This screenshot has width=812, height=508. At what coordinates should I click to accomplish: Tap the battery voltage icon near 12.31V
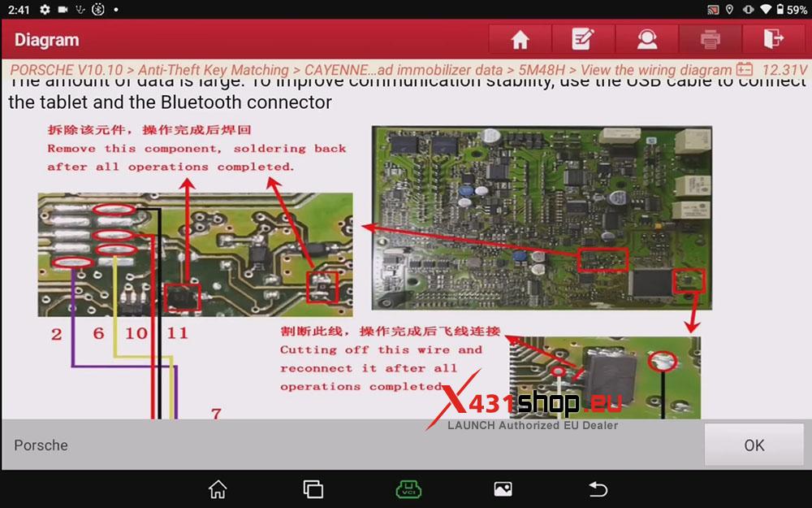point(745,69)
